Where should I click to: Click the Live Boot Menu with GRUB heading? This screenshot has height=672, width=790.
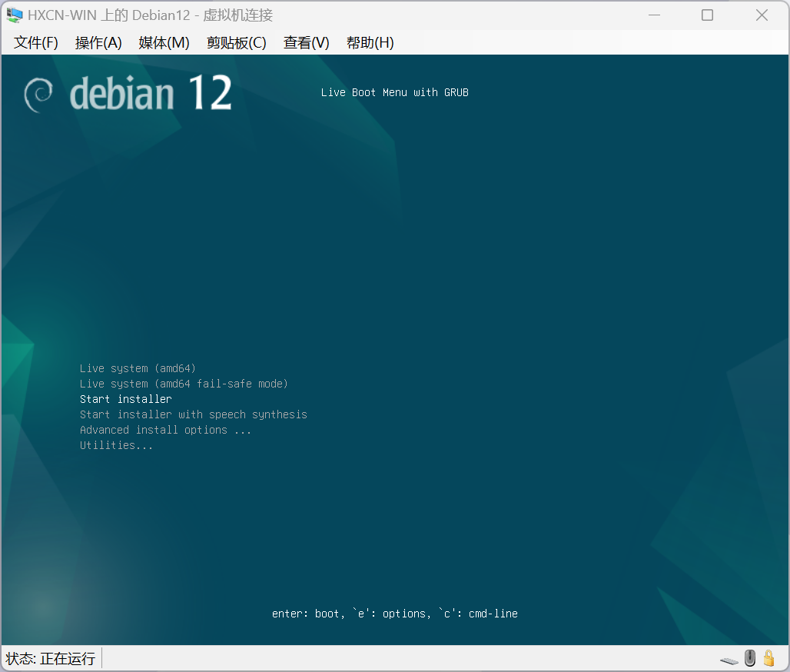[x=395, y=93]
